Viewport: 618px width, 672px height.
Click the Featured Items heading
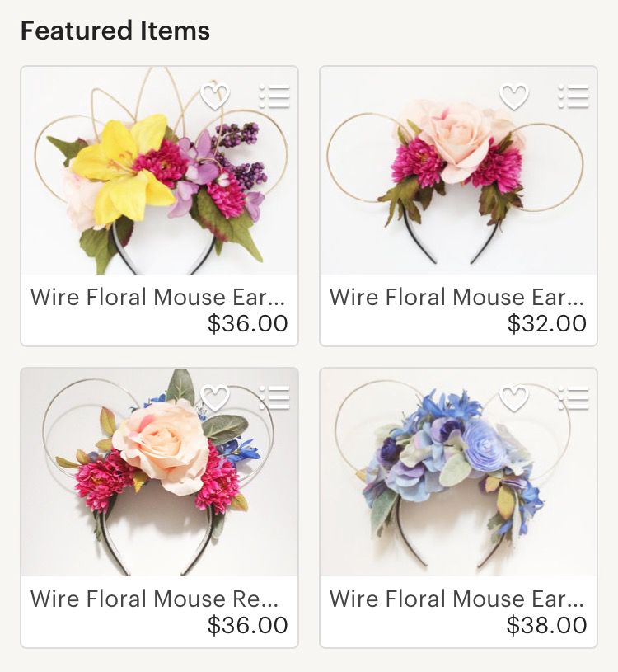tap(115, 31)
